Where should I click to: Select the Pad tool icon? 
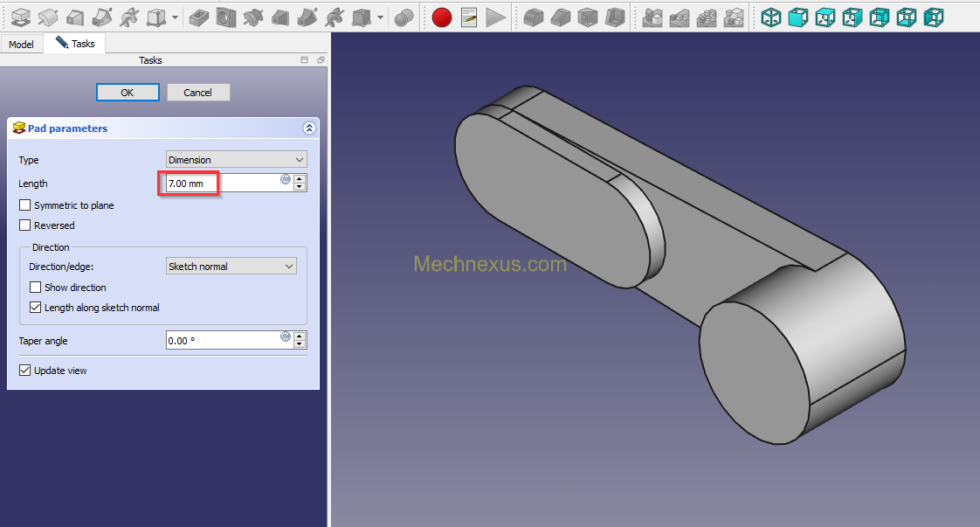pos(21,17)
